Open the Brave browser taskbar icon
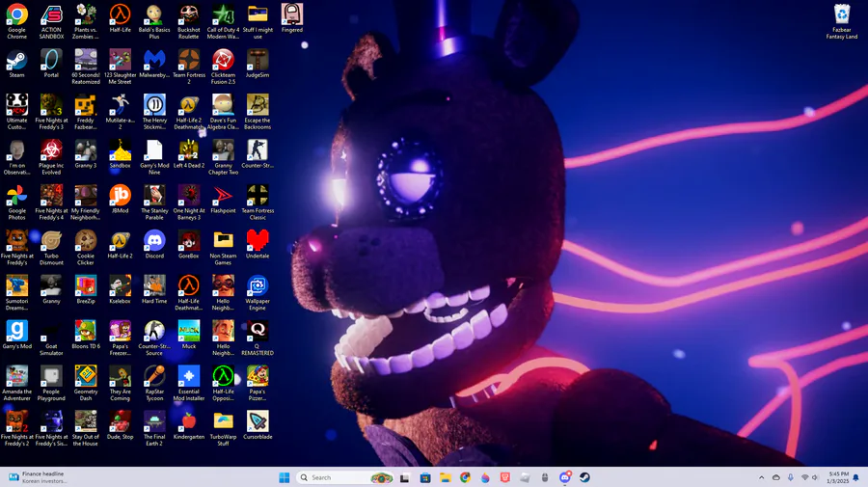 click(504, 477)
